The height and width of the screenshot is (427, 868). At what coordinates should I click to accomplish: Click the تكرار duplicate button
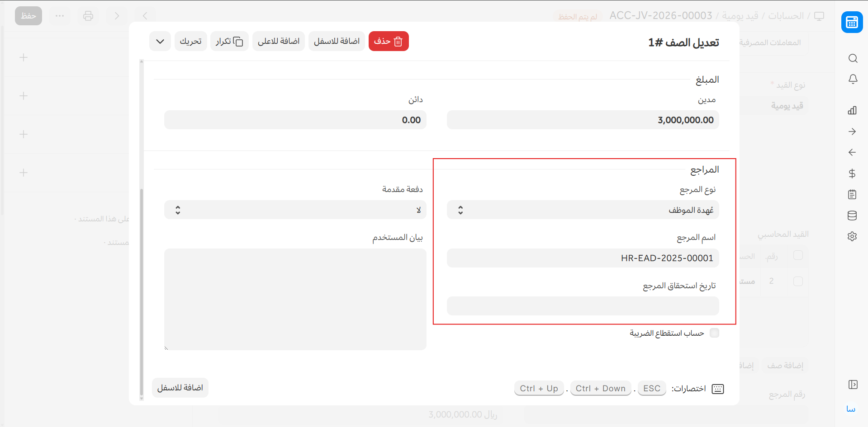[229, 42]
